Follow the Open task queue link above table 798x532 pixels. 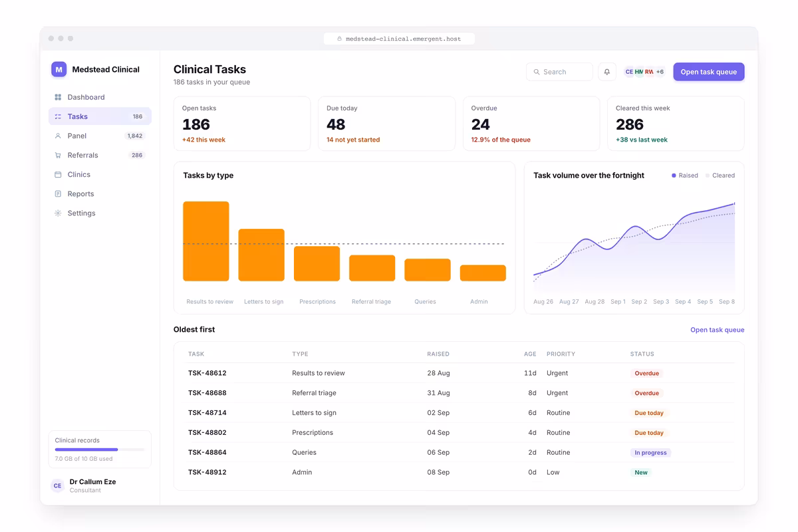point(717,330)
